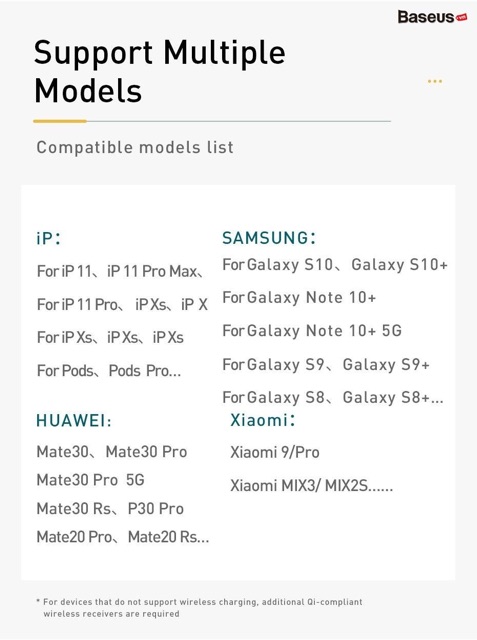Click the Qi-compliant wireless receivers footnote
The width and height of the screenshot is (477, 640).
tap(200, 608)
